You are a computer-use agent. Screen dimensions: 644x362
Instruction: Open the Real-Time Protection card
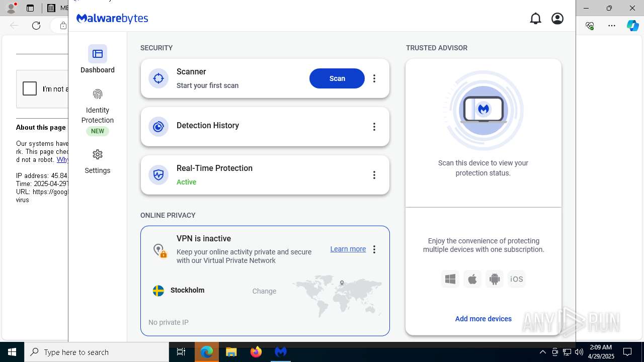(x=265, y=175)
